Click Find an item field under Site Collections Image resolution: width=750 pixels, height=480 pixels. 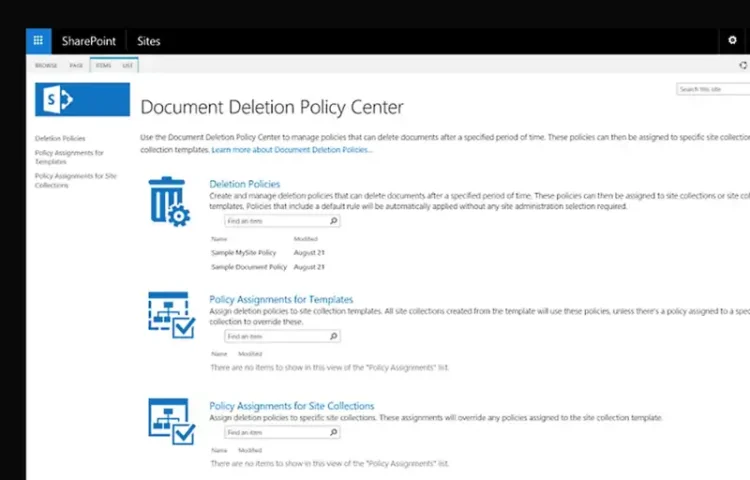tap(282, 432)
